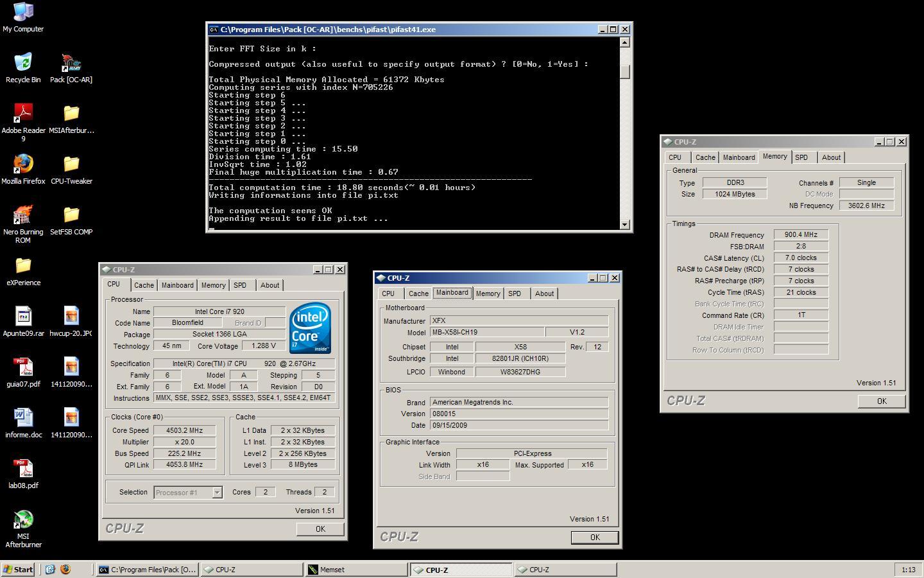
Task: Click the Core Speed 4503.2 MHz field
Action: (x=184, y=431)
